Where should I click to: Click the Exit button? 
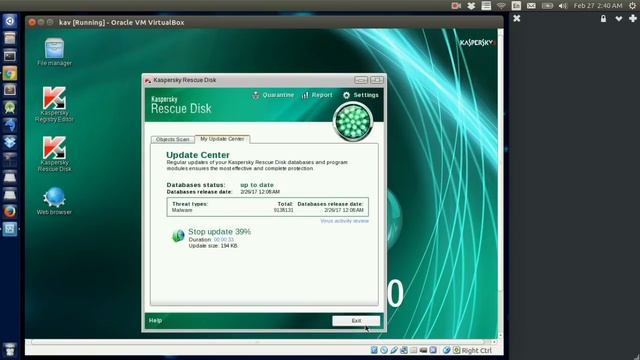pos(356,321)
